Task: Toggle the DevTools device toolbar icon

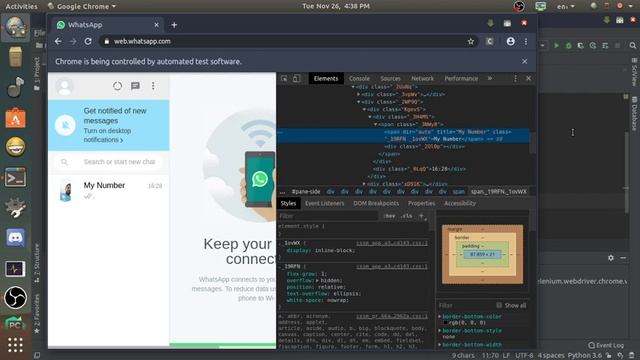Action: [x=297, y=78]
